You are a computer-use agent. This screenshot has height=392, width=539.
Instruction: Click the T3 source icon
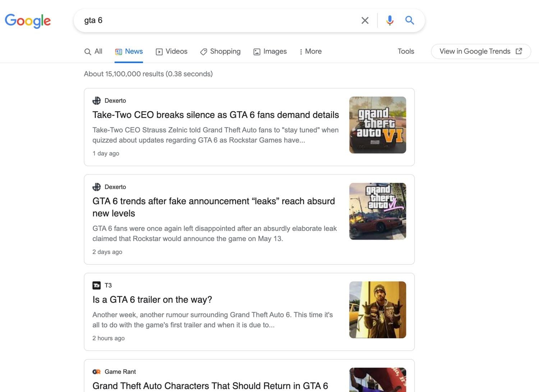(97, 285)
